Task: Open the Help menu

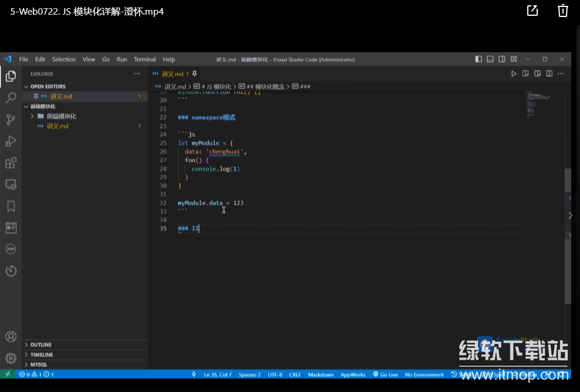Action: (169, 59)
